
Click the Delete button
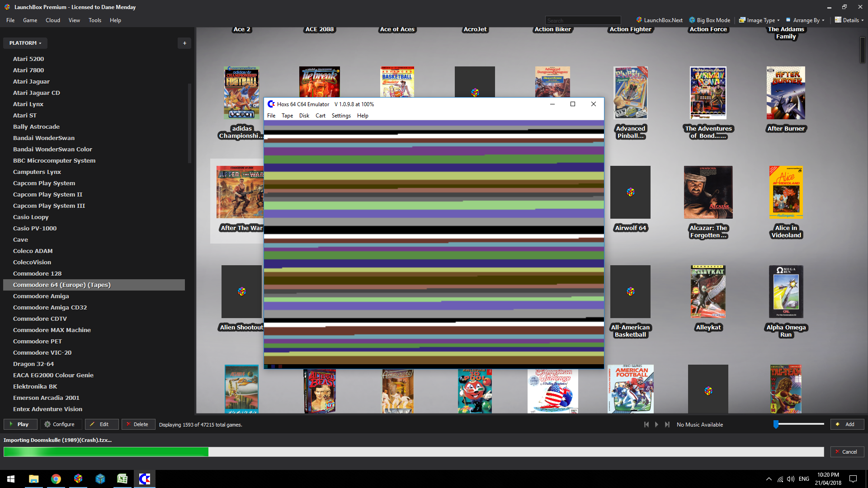(x=138, y=424)
